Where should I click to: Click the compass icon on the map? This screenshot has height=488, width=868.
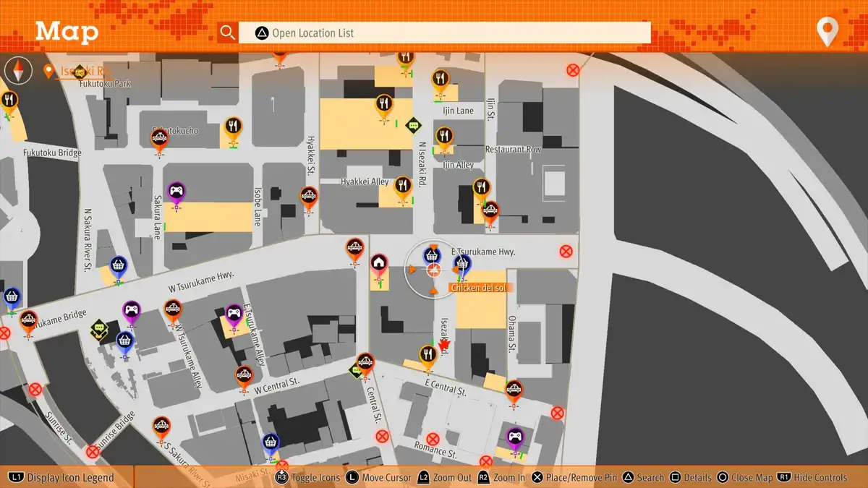[x=19, y=71]
